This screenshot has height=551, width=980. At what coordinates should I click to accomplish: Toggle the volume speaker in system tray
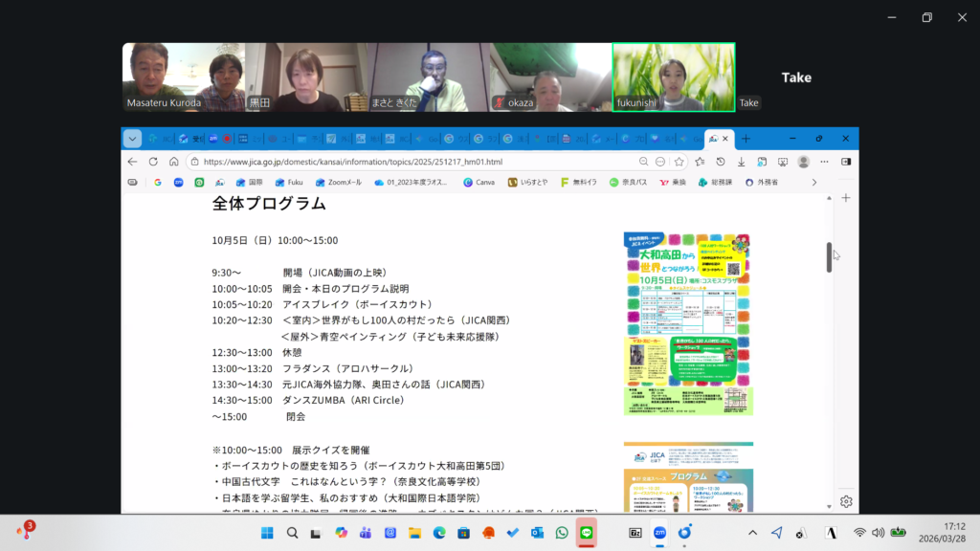pyautogui.click(x=879, y=533)
